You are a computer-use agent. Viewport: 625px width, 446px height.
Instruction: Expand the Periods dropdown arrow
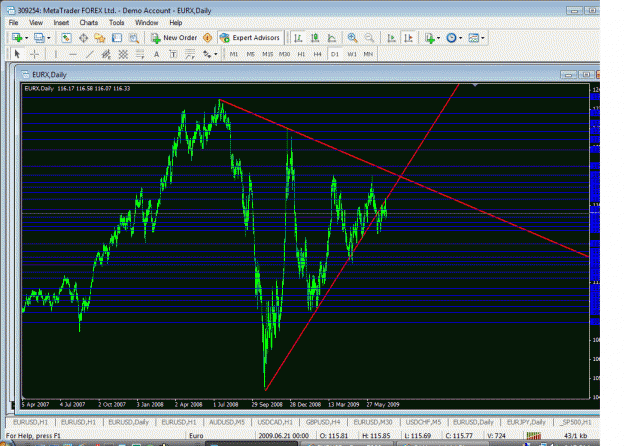[x=460, y=38]
